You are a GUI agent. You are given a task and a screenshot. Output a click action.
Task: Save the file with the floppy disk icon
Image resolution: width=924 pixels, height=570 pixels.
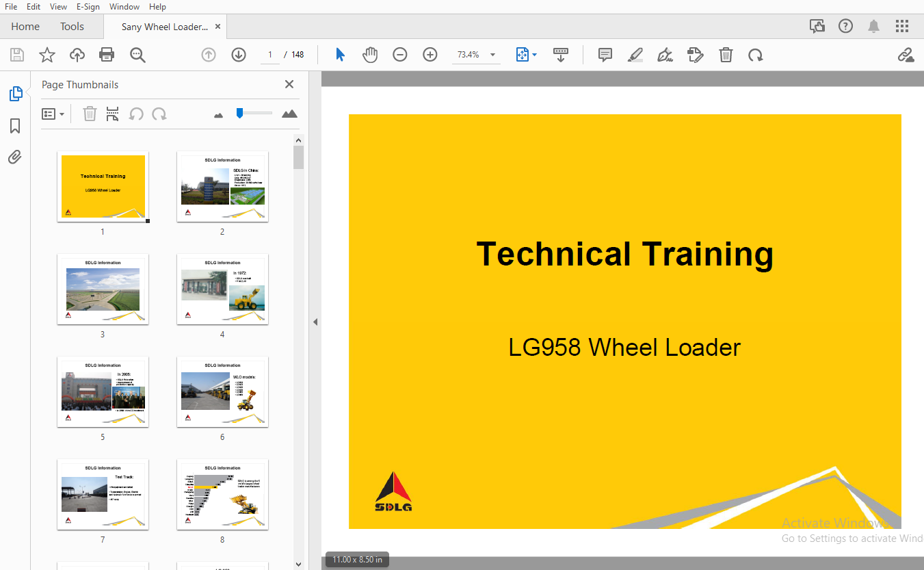coord(17,55)
